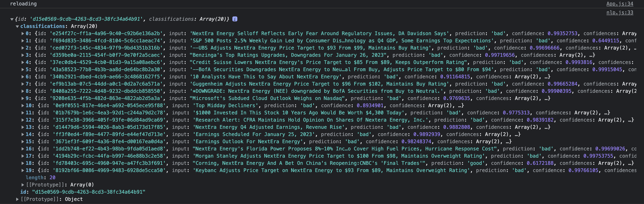
Task: Expand classification entry 1 arrow
Action: [23, 41]
